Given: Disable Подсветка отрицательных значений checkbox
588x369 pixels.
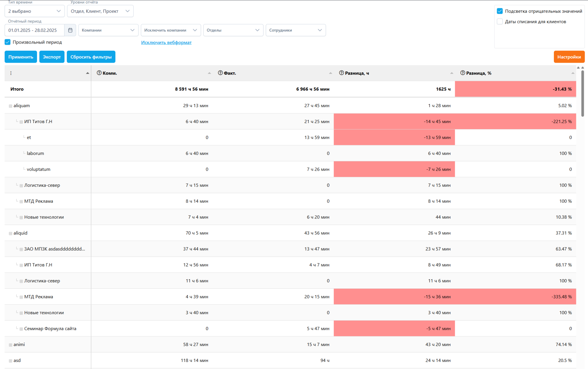Looking at the screenshot, I should click(499, 11).
